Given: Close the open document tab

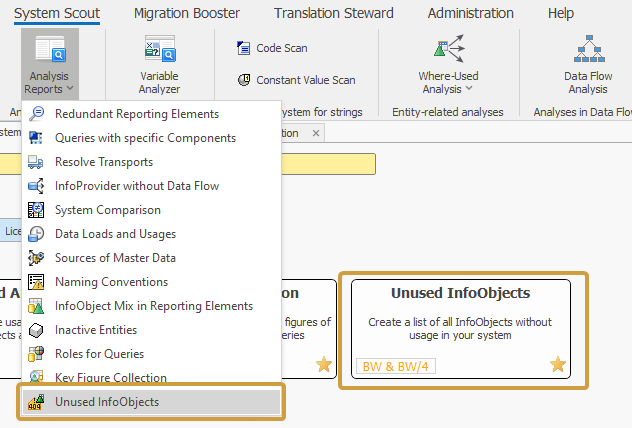Looking at the screenshot, I should click(x=316, y=133).
